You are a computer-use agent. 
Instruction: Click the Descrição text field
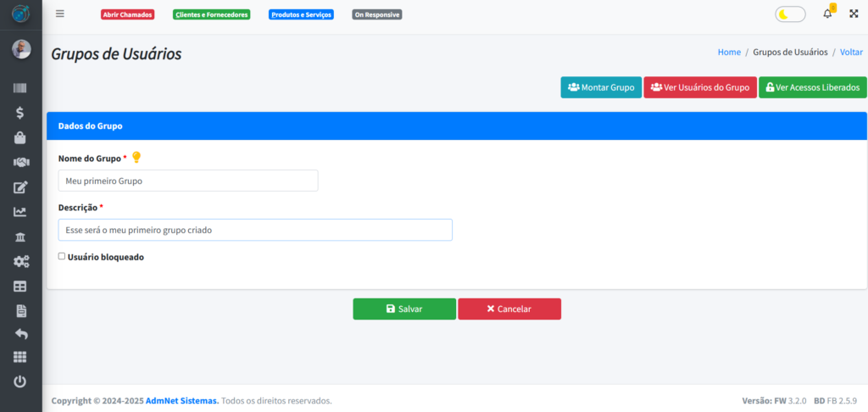254,230
